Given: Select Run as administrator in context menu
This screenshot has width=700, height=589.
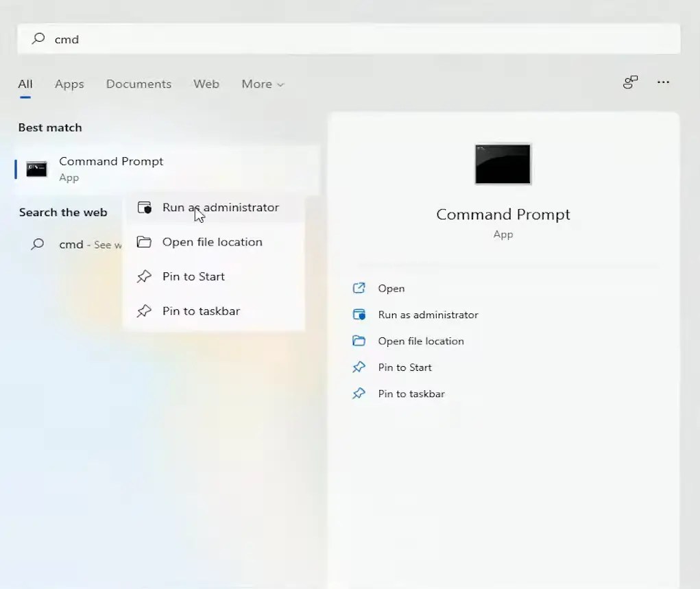Looking at the screenshot, I should pos(221,207).
